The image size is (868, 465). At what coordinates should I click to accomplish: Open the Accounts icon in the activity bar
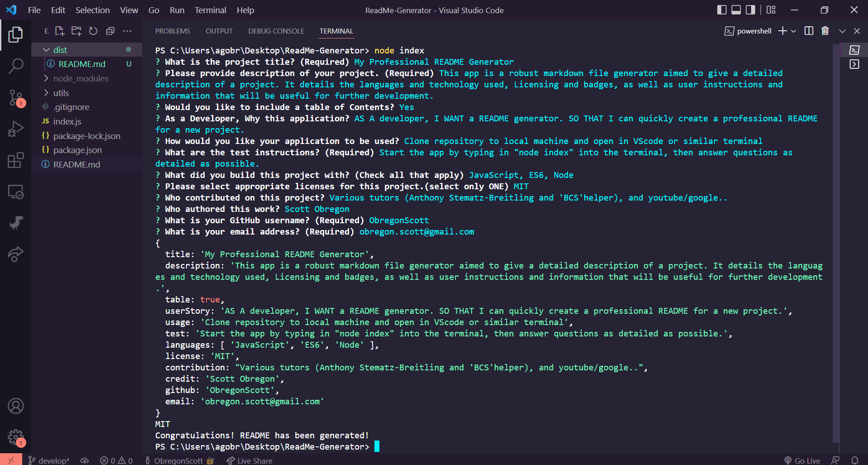tap(16, 406)
